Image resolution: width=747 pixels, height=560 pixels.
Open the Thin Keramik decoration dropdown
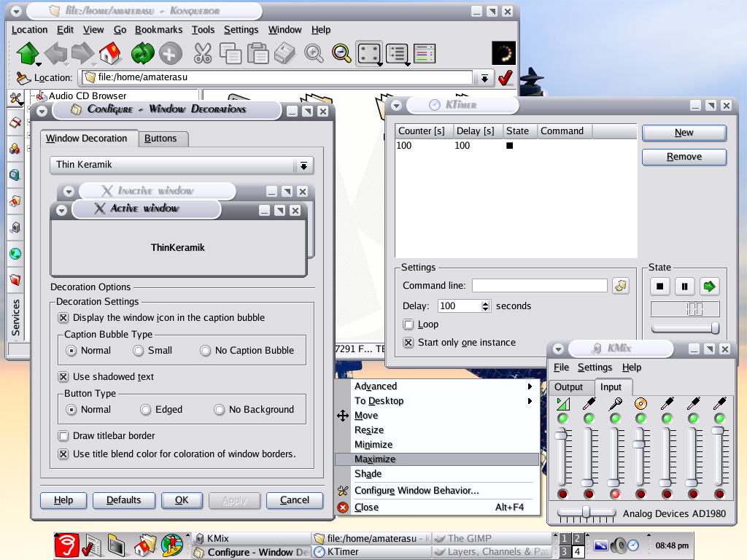182,165
